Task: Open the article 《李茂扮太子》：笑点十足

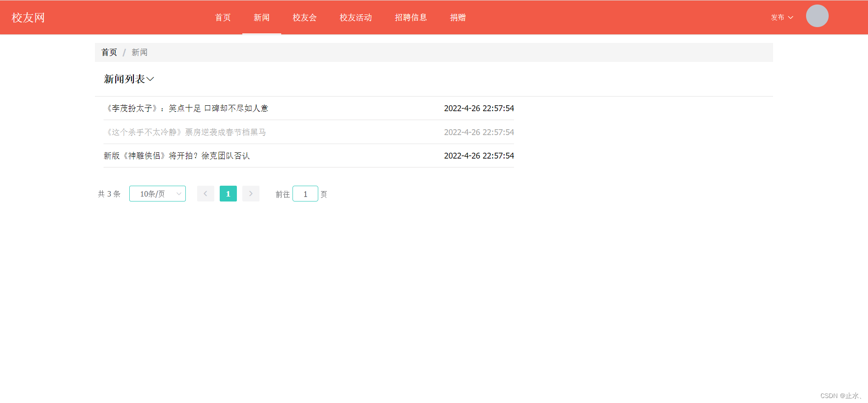Action: (x=186, y=108)
